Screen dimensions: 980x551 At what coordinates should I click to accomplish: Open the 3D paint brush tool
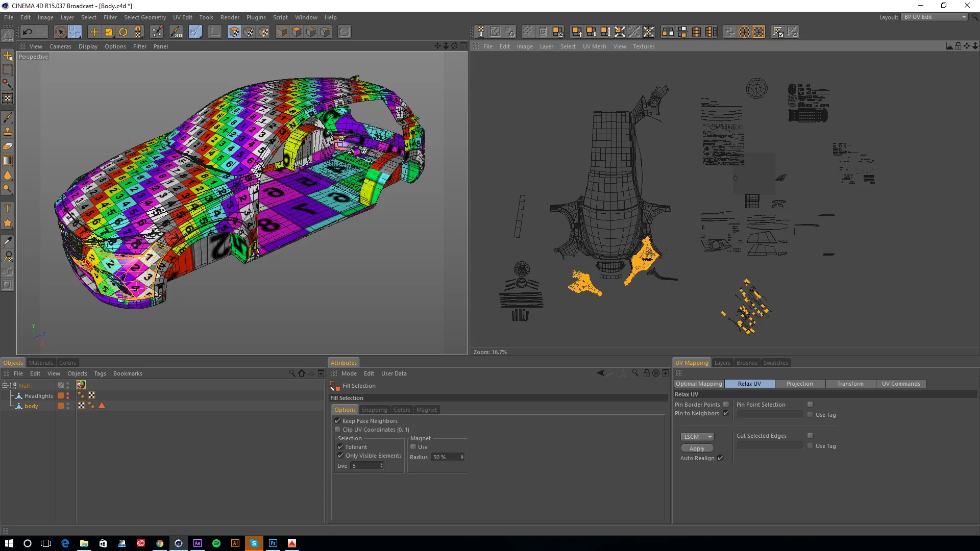tap(176, 32)
